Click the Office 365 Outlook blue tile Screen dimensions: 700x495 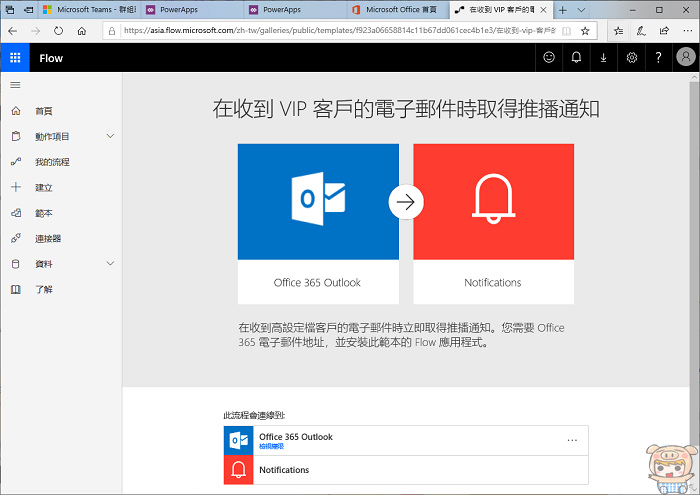pyautogui.click(x=318, y=202)
